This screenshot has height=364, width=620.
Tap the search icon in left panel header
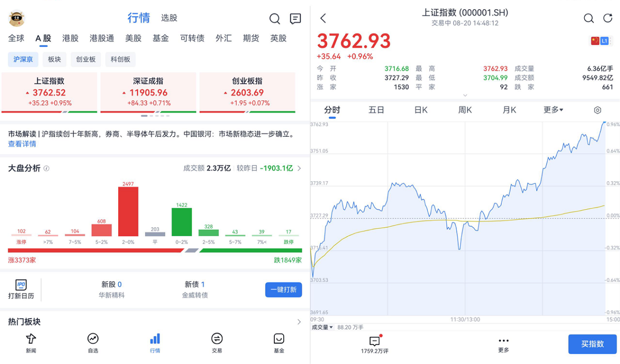275,19
